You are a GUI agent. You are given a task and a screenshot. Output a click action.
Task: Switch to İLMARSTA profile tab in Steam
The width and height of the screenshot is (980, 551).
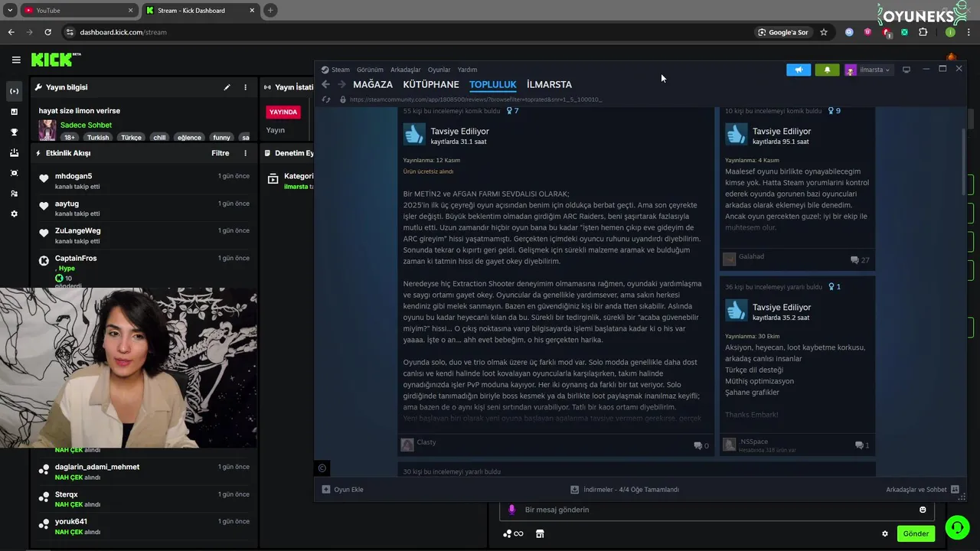(549, 84)
